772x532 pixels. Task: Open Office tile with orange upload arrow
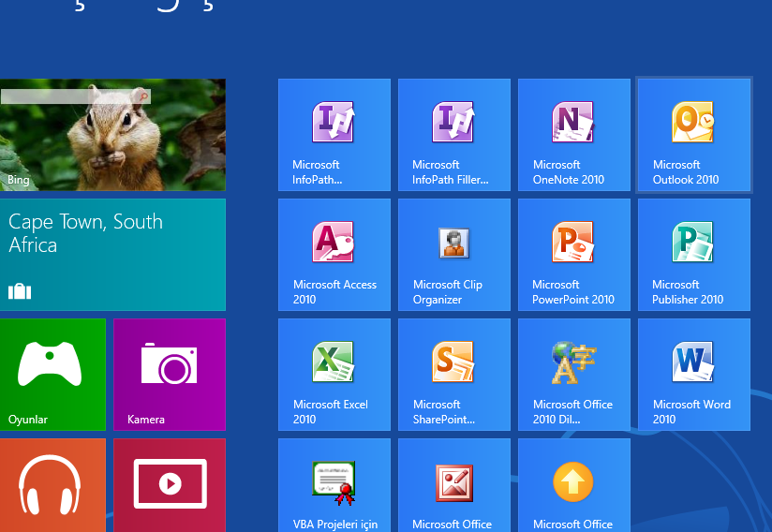click(x=573, y=485)
